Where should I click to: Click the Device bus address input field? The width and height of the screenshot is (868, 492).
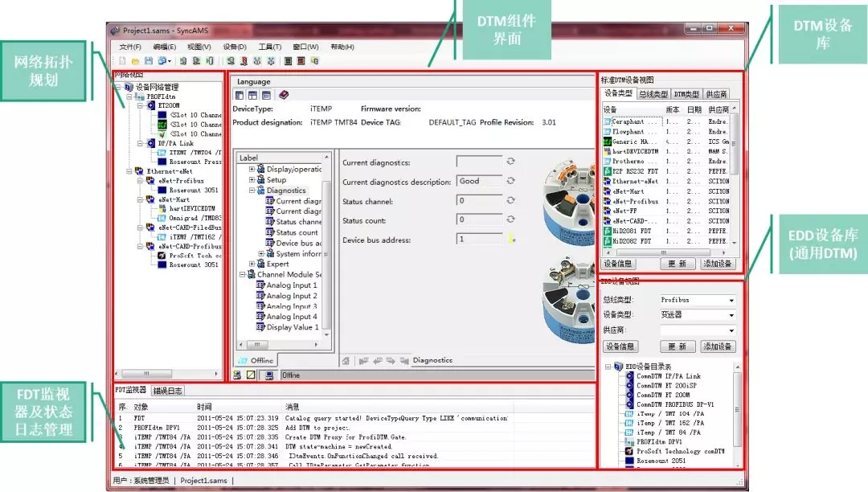tap(480, 239)
